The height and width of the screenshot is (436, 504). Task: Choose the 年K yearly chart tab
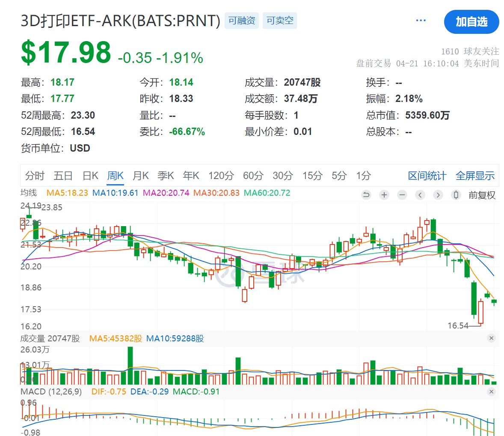pyautogui.click(x=191, y=176)
